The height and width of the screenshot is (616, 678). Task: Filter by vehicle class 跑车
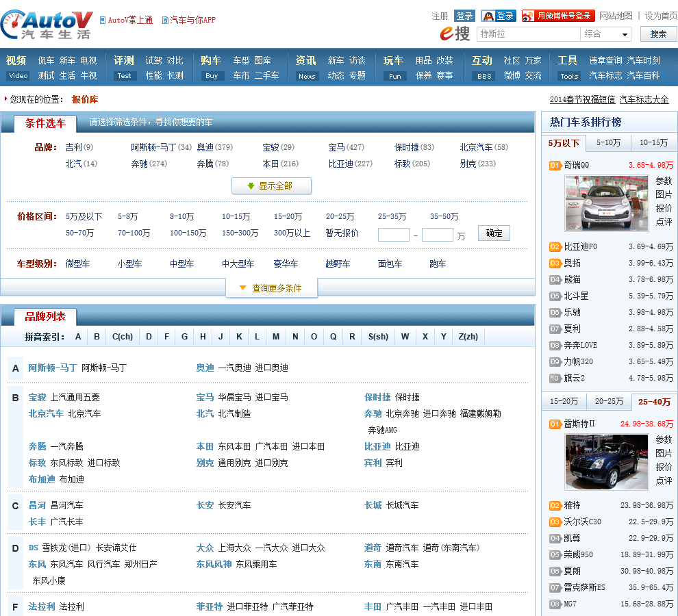tap(438, 264)
